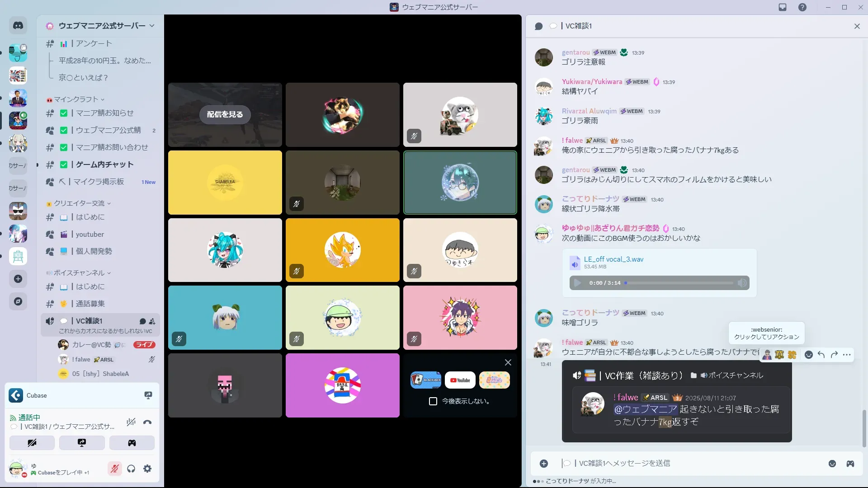Viewport: 868px width, 488px height.
Task: Click 配信を見る watch stream button
Action: click(x=225, y=114)
